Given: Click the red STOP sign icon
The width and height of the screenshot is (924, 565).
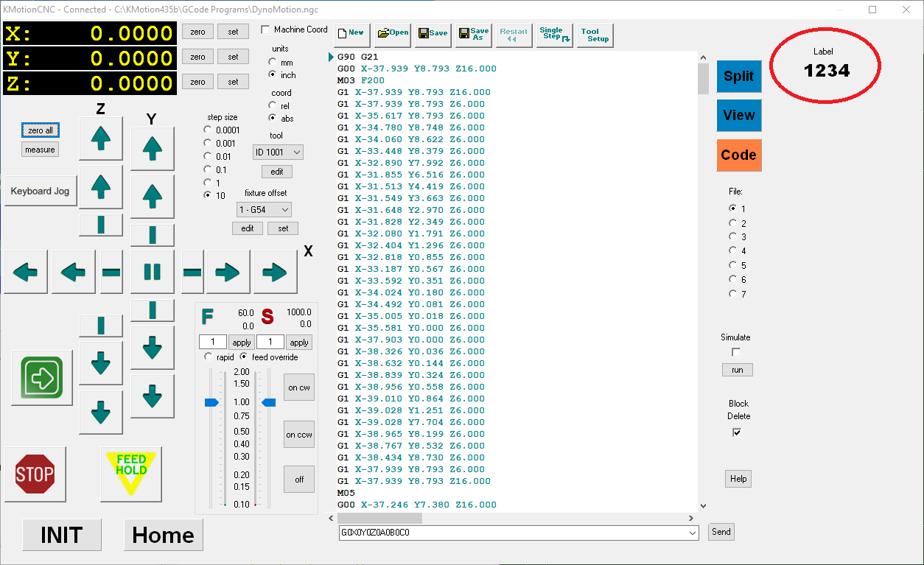Looking at the screenshot, I should (35, 474).
